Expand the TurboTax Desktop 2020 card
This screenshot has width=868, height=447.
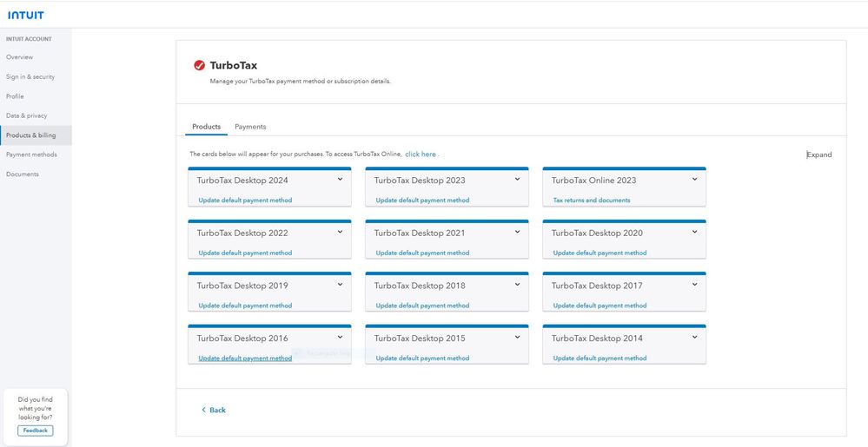pos(694,232)
